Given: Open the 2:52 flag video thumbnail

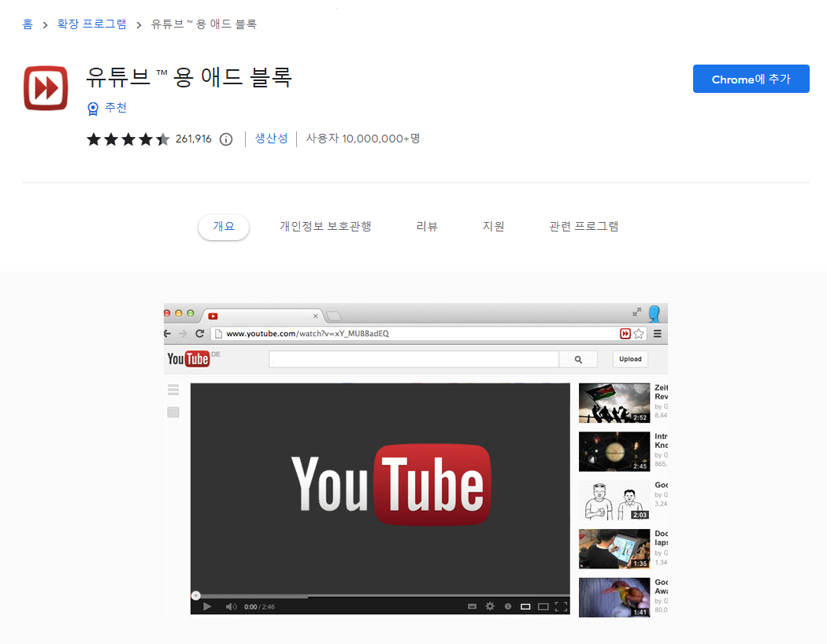Looking at the screenshot, I should point(614,403).
